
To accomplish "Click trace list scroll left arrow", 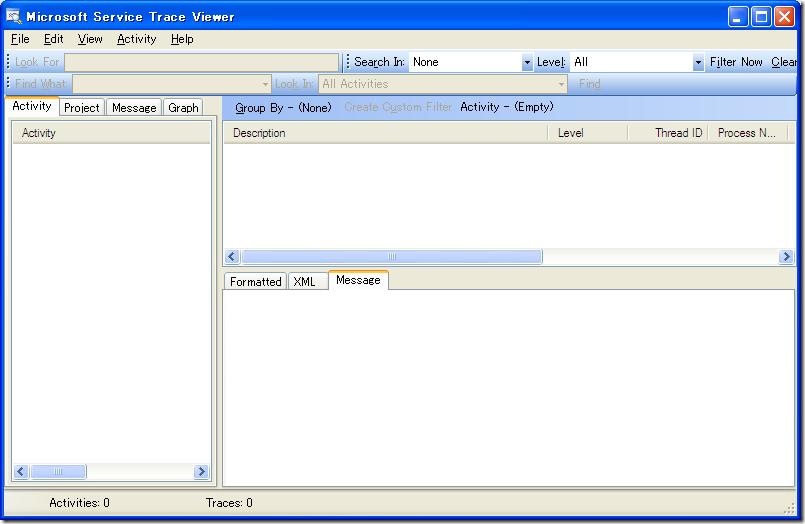I will click(x=232, y=257).
